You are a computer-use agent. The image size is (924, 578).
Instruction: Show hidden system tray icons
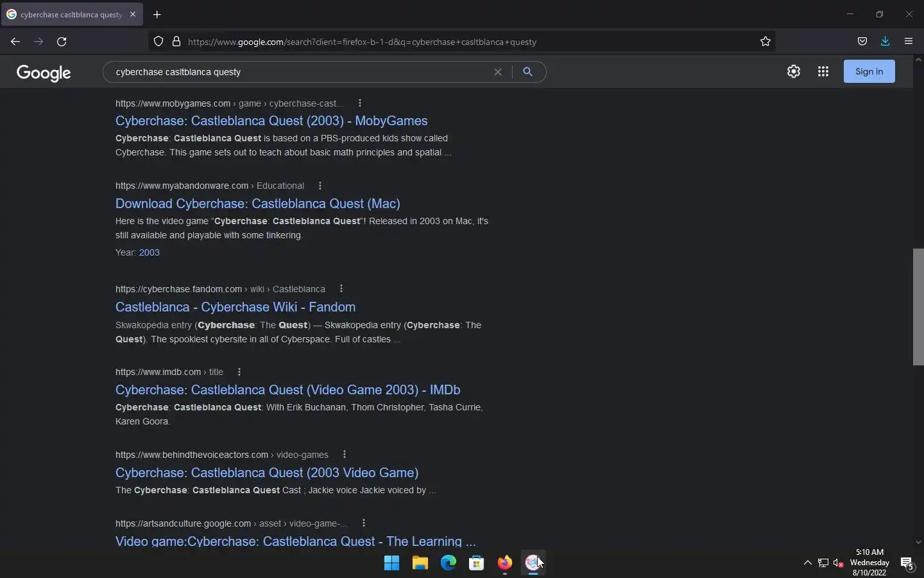(x=808, y=563)
